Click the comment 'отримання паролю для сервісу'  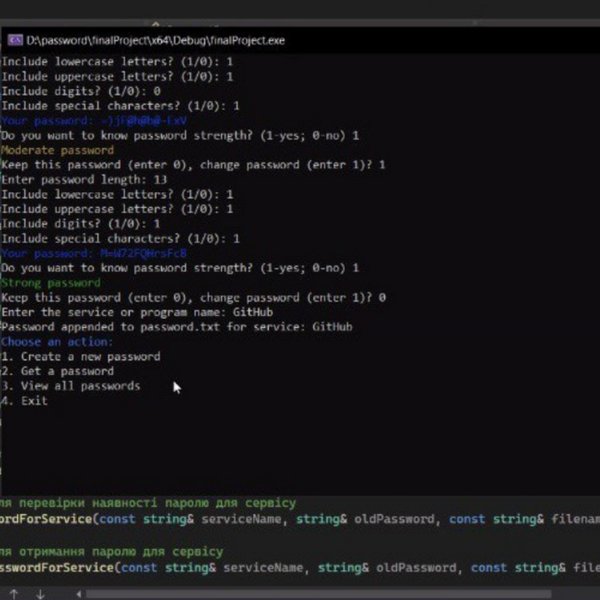121,552
